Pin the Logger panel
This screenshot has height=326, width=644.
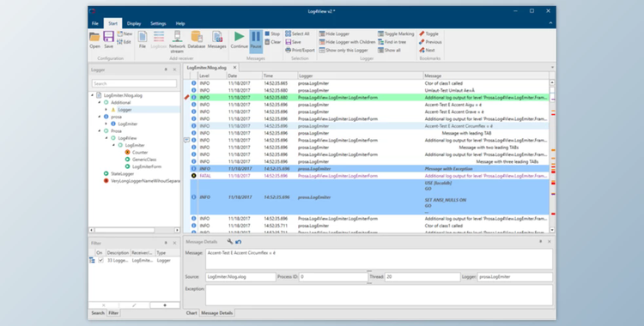pyautogui.click(x=166, y=69)
